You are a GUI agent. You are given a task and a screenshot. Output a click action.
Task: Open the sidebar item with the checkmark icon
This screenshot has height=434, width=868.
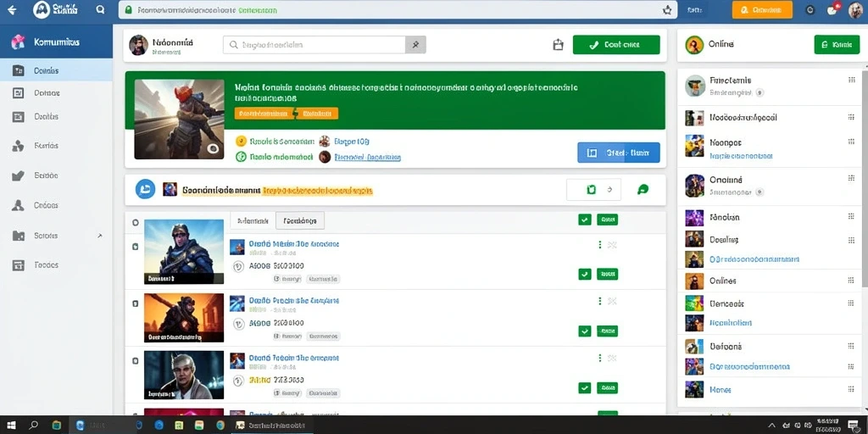[56, 175]
